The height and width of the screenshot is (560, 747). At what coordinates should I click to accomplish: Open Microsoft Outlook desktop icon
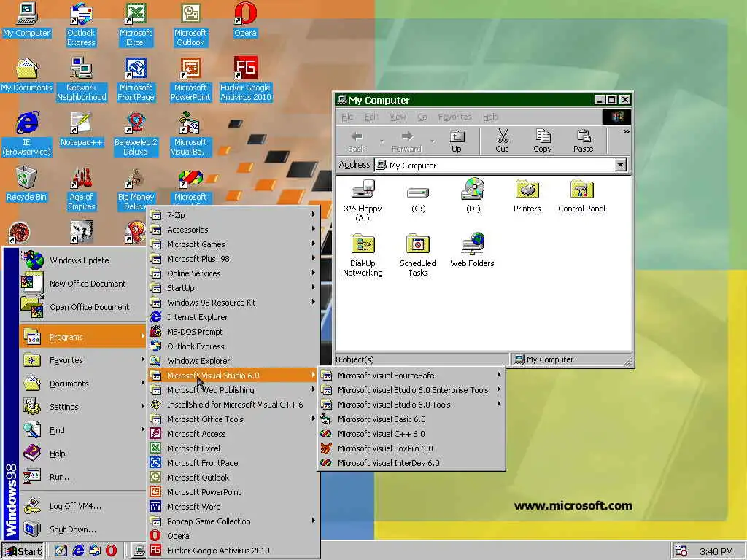pyautogui.click(x=190, y=25)
